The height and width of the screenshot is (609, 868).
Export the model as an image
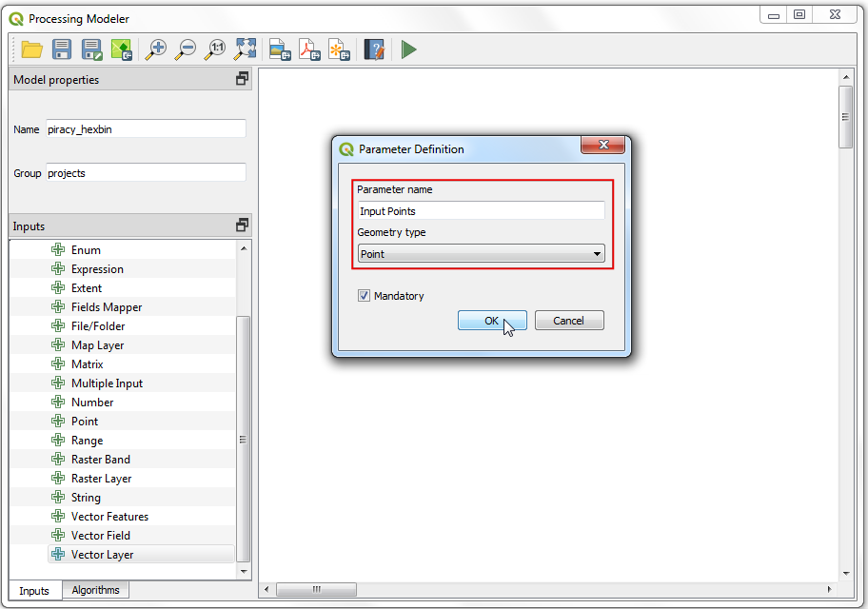[279, 49]
